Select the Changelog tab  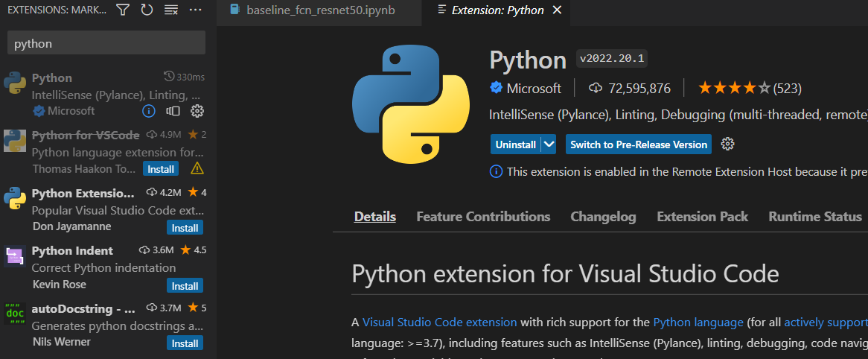pos(603,217)
